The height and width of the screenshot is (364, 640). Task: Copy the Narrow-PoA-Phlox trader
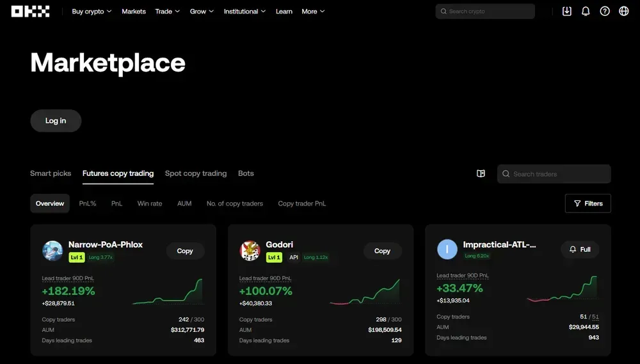(185, 251)
